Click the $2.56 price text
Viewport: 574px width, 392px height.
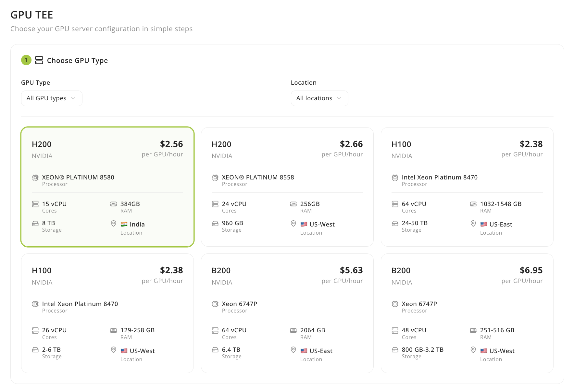pos(171,144)
